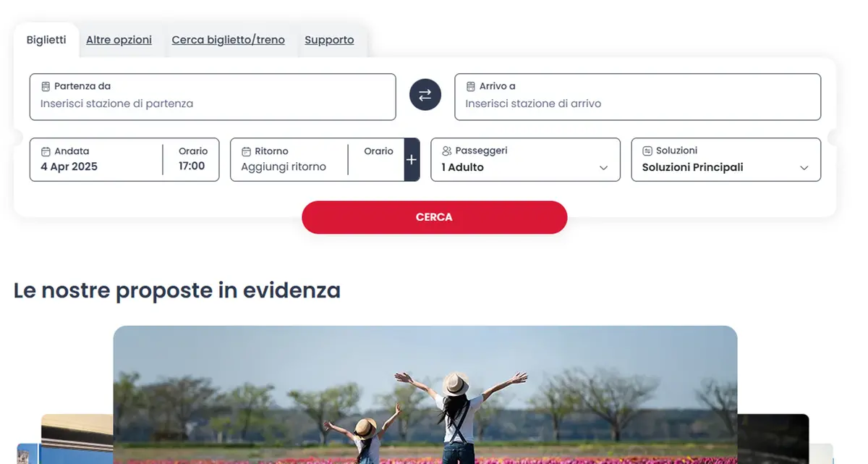Click the station icon beside Partenza da
Screen dimensions: 868x464
click(x=46, y=87)
